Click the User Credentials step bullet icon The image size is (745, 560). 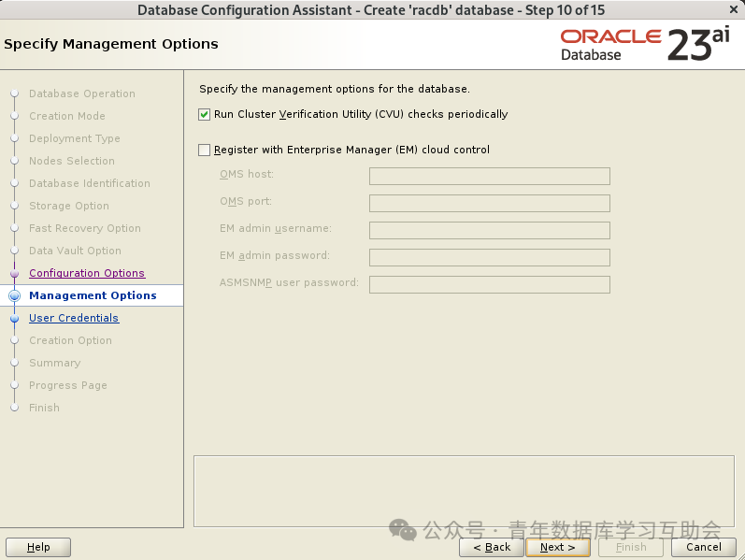[x=15, y=318]
